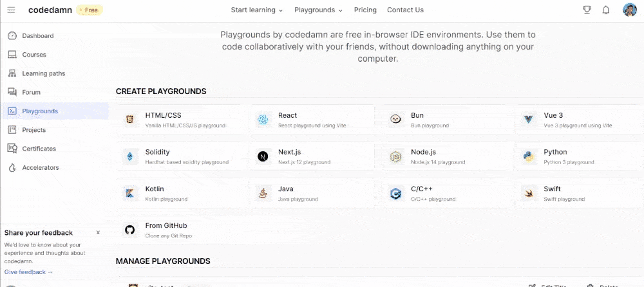Image resolution: width=644 pixels, height=287 pixels.
Task: Create a Next.js 12 playground
Action: [x=315, y=156]
